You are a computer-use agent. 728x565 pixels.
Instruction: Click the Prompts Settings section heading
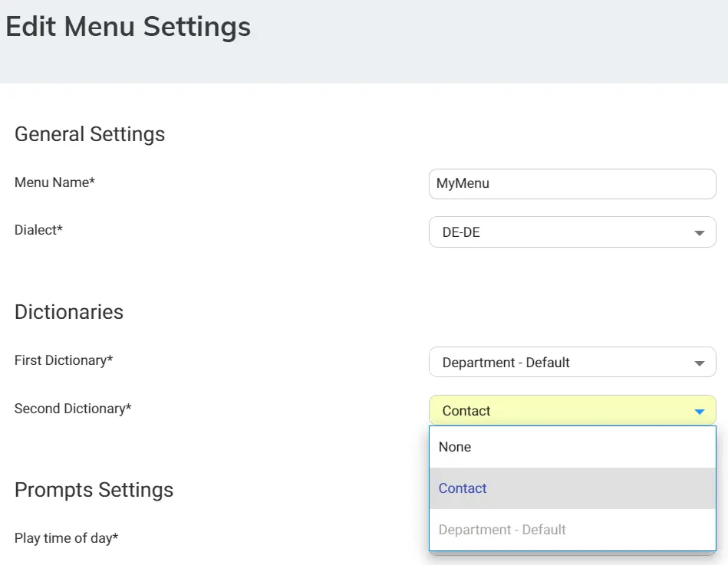click(x=94, y=490)
